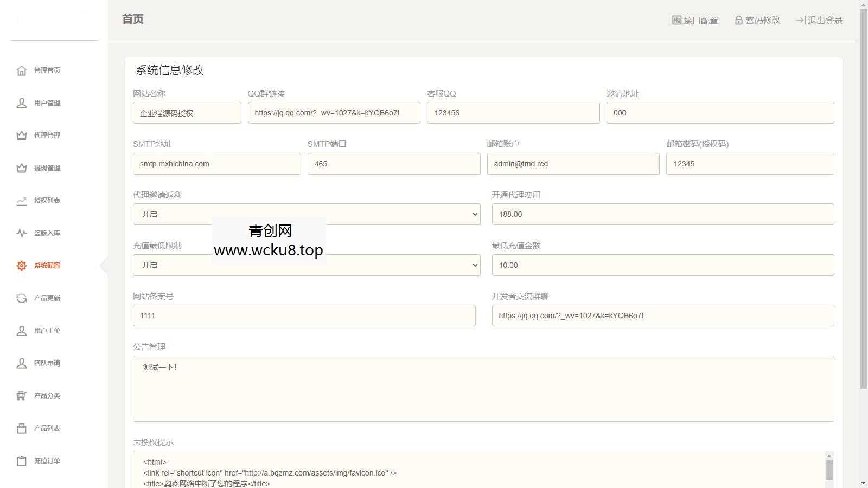Viewport: 868px width, 488px height.
Task: Click the refresh icon beside 产品更新
Action: (22, 298)
